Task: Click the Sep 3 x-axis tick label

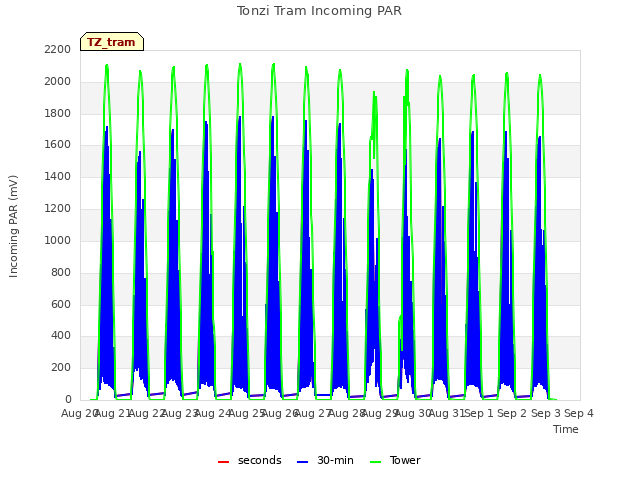Action: (x=546, y=413)
